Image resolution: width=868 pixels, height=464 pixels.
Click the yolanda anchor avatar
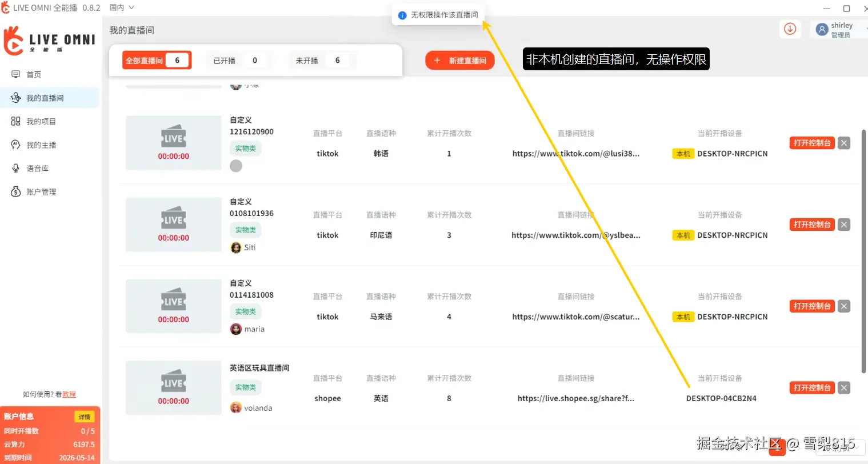pyautogui.click(x=236, y=408)
